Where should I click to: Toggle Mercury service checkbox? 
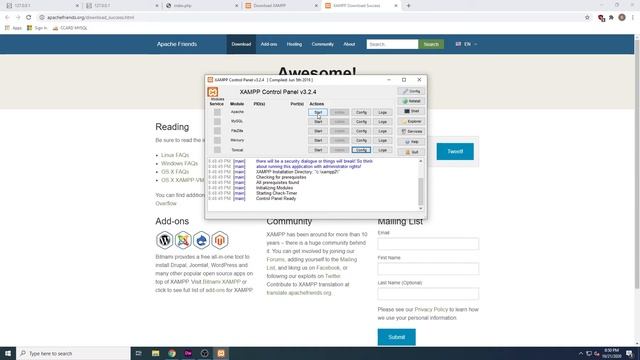(x=217, y=140)
